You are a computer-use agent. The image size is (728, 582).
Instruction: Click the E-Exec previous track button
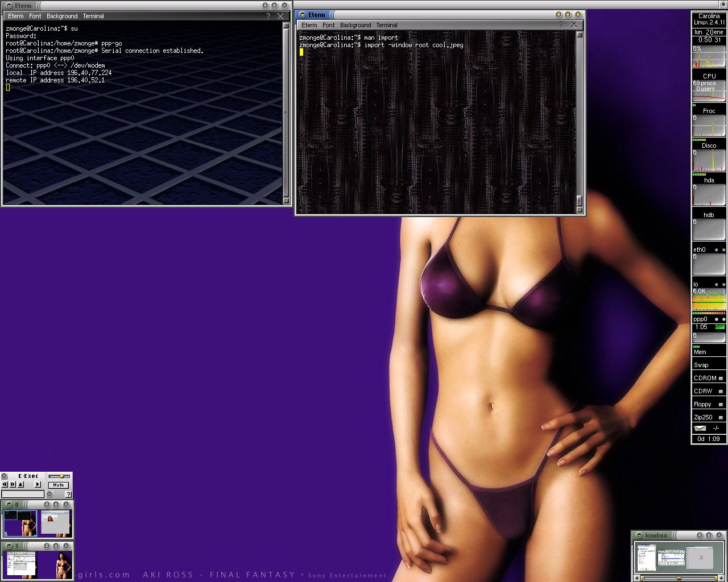pos(5,484)
